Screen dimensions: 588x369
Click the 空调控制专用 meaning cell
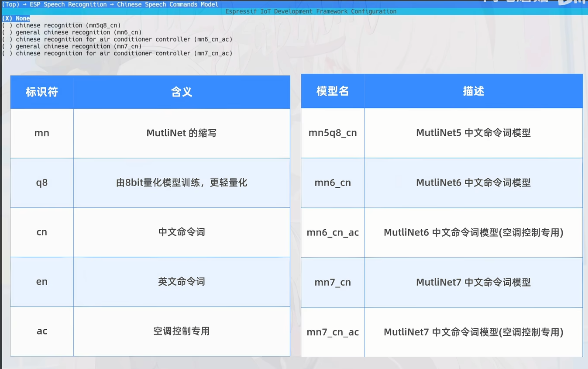coord(182,331)
